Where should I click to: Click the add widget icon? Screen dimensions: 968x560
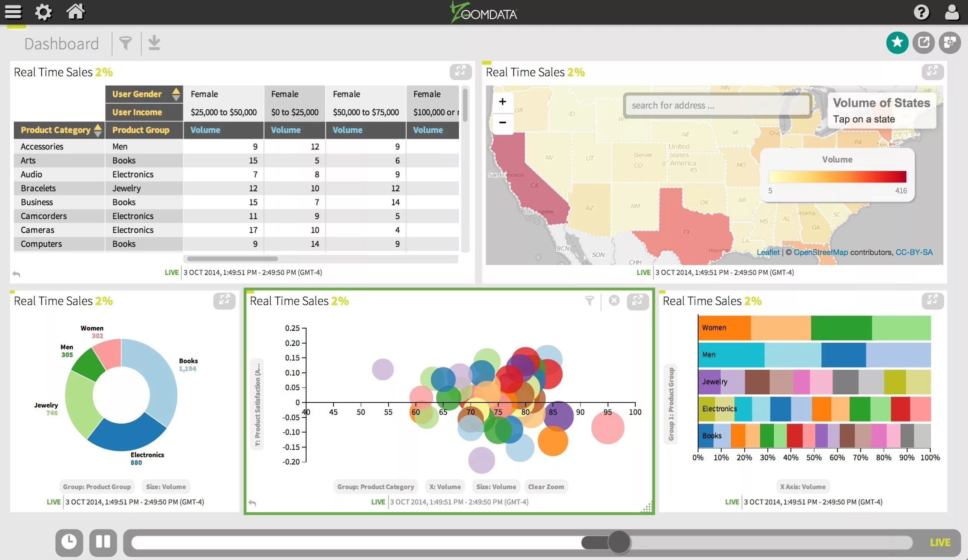pos(950,42)
